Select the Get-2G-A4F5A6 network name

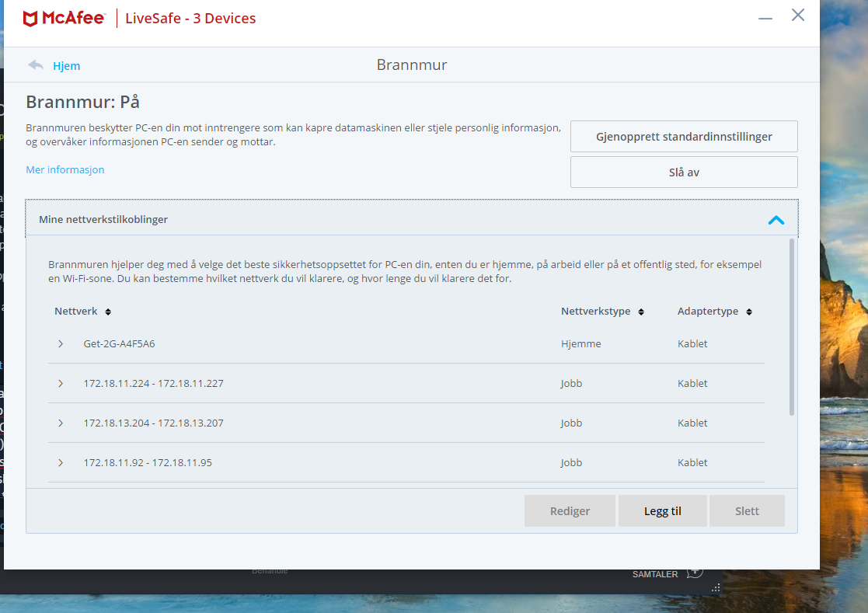point(119,344)
